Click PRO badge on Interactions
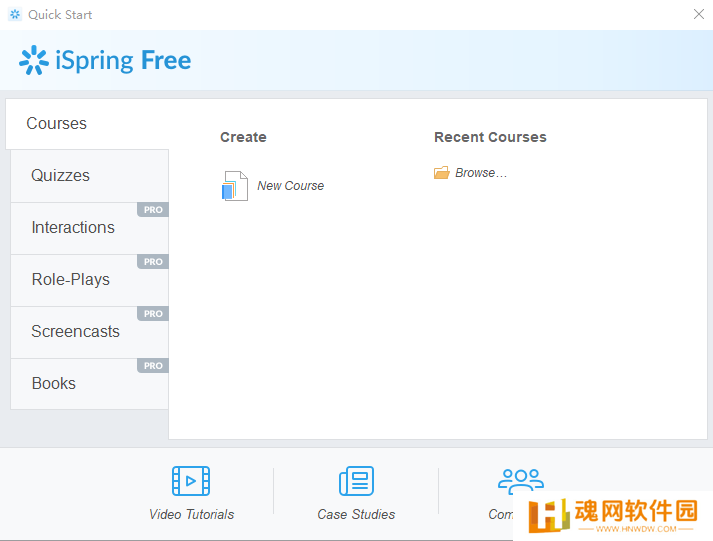The height and width of the screenshot is (541, 713). click(153, 210)
